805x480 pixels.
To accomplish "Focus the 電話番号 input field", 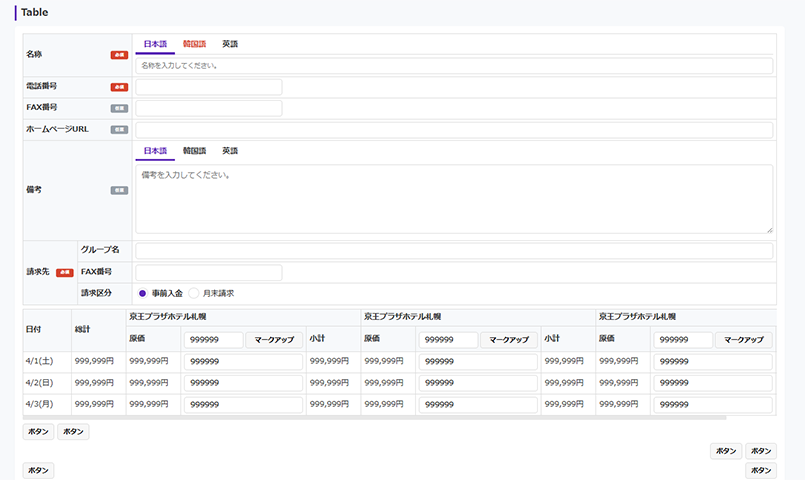I will [x=209, y=87].
